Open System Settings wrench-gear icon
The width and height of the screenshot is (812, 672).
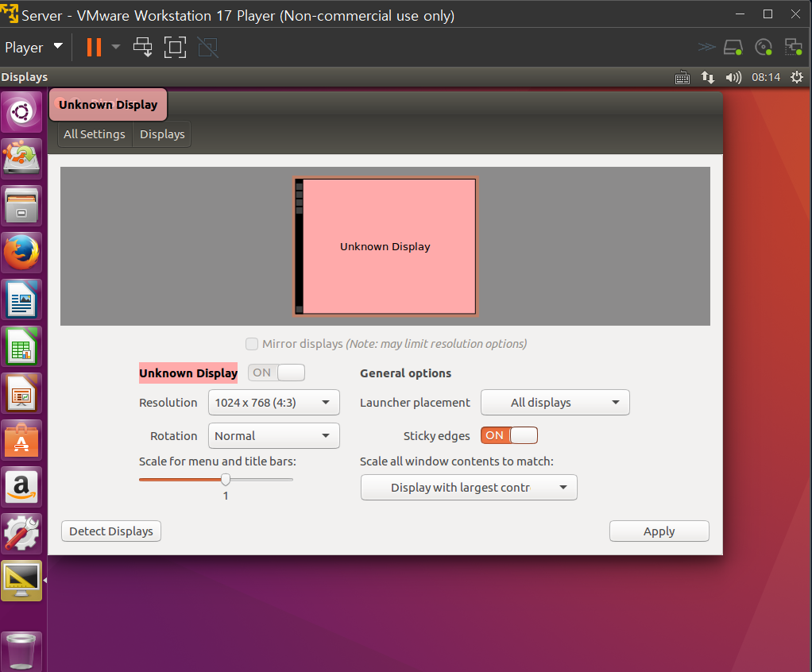[x=21, y=533]
